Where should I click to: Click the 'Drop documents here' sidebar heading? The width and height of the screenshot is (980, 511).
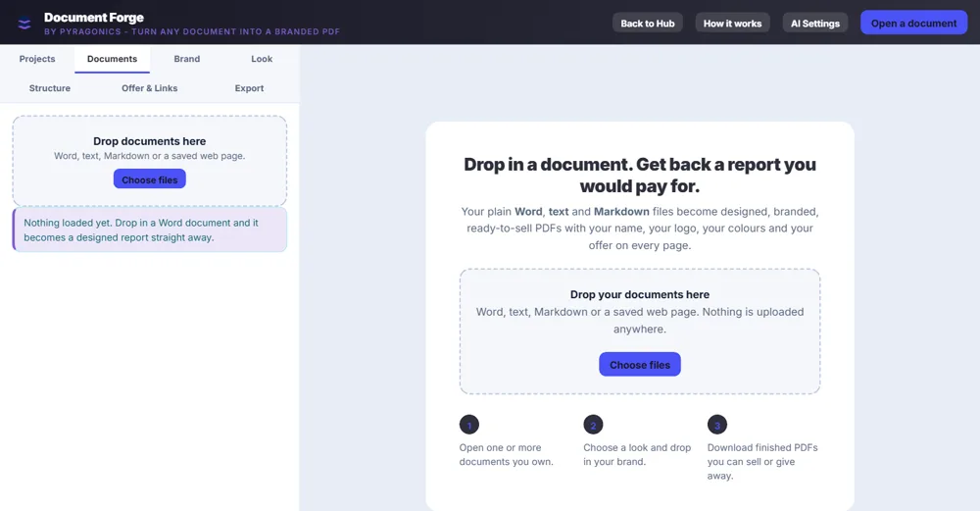(x=149, y=141)
